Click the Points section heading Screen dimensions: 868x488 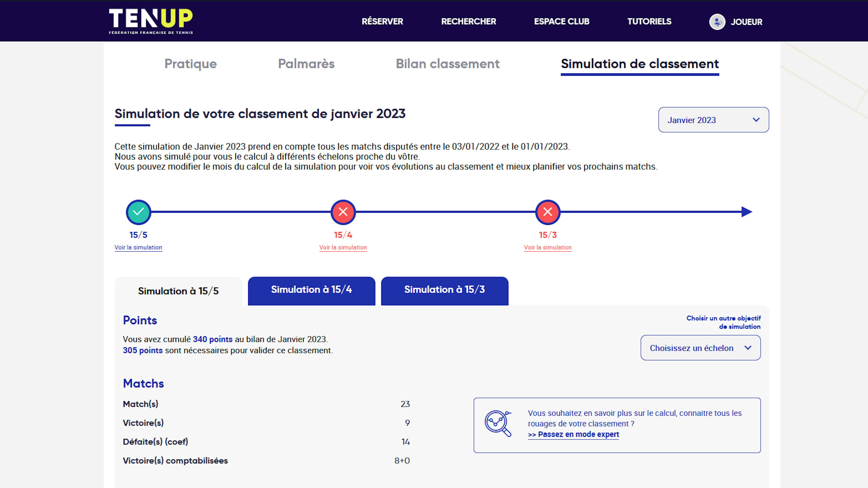pyautogui.click(x=140, y=320)
